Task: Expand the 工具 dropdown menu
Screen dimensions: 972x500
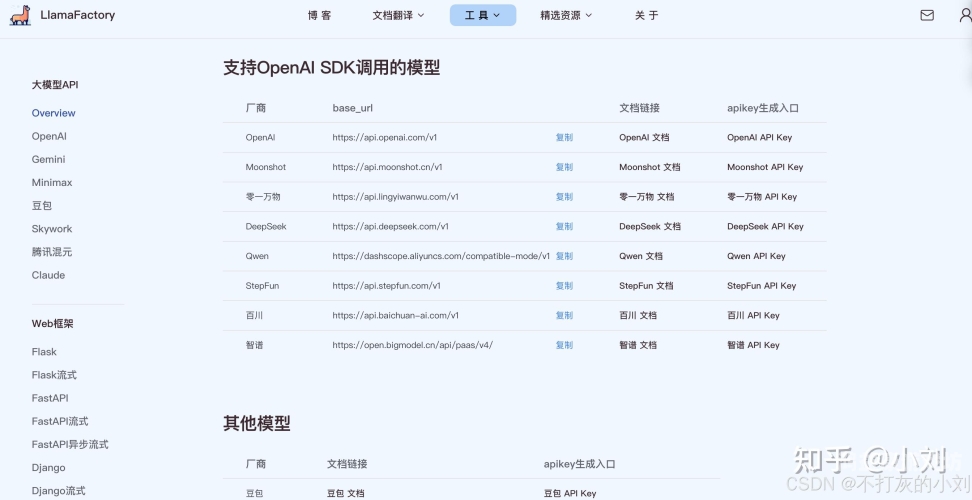Action: [483, 15]
